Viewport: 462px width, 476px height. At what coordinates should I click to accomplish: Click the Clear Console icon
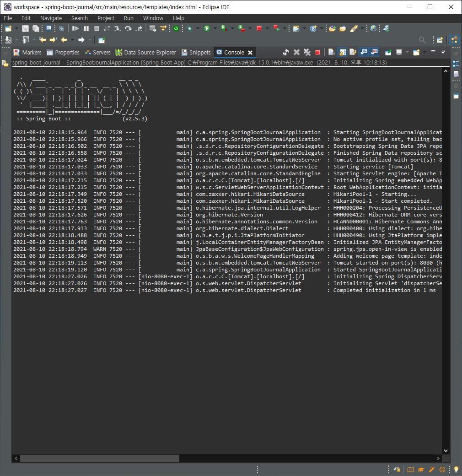pos(331,52)
